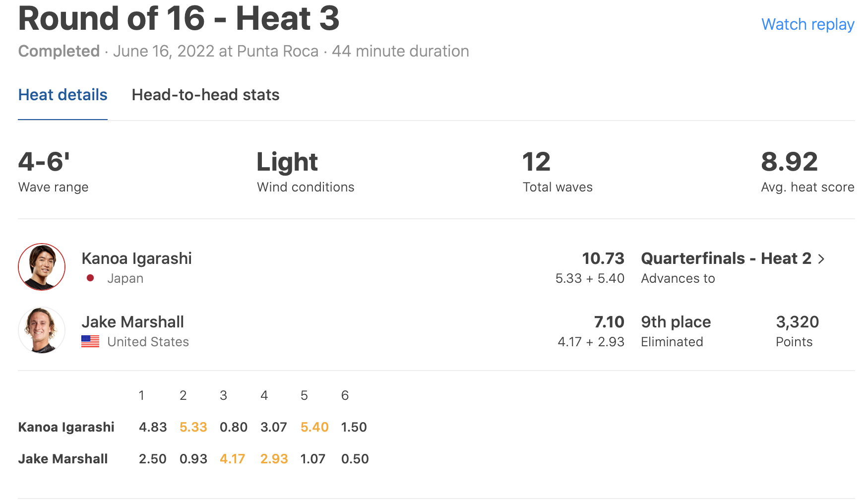The height and width of the screenshot is (504, 866).
Task: Click the 3,320 Points value
Action: 797,322
